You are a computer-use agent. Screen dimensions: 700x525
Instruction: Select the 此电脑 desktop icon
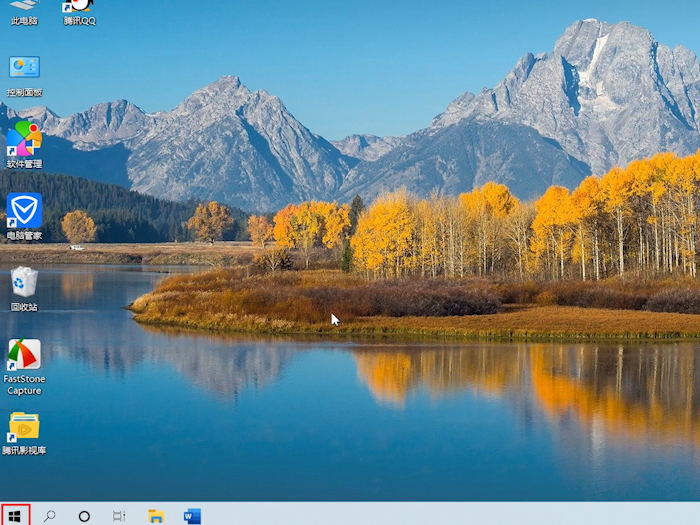coord(24,6)
